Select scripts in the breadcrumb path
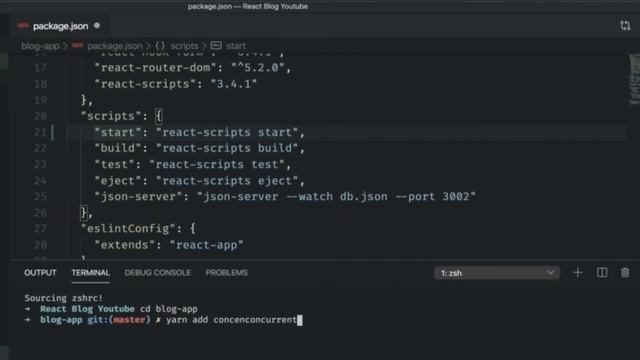Image resolution: width=640 pixels, height=360 pixels. (184, 46)
